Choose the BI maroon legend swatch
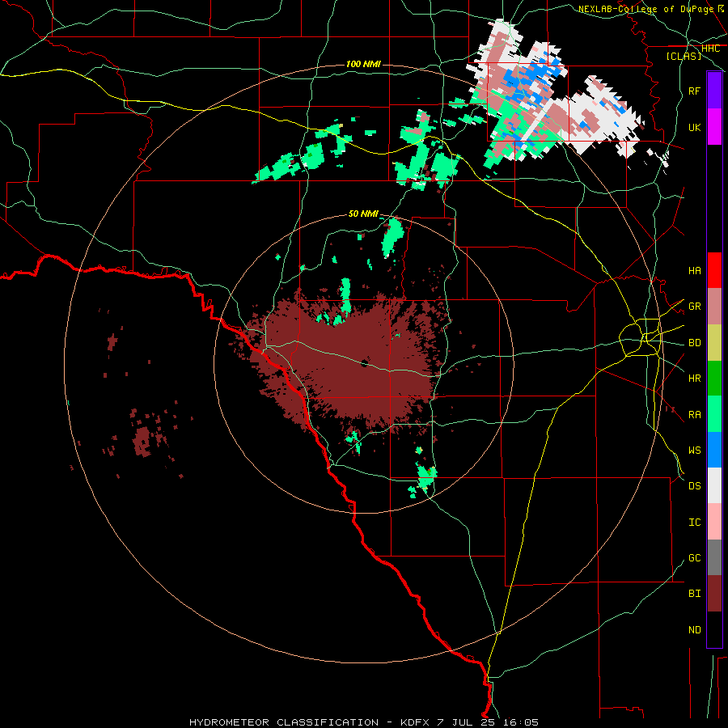The image size is (728, 728). tap(714, 594)
